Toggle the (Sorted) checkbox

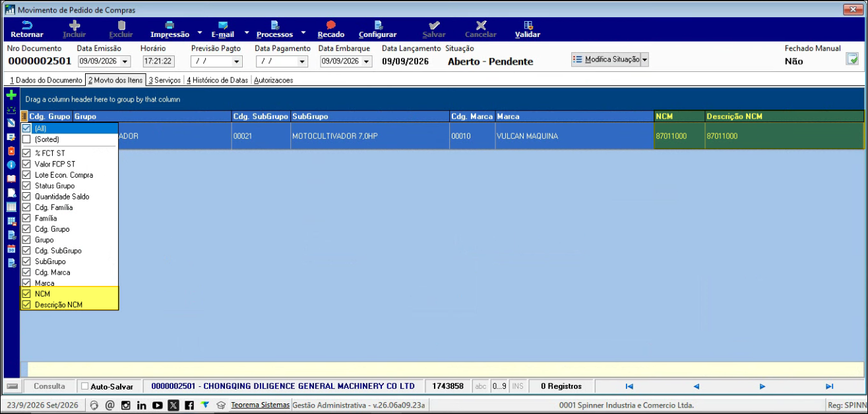point(26,139)
